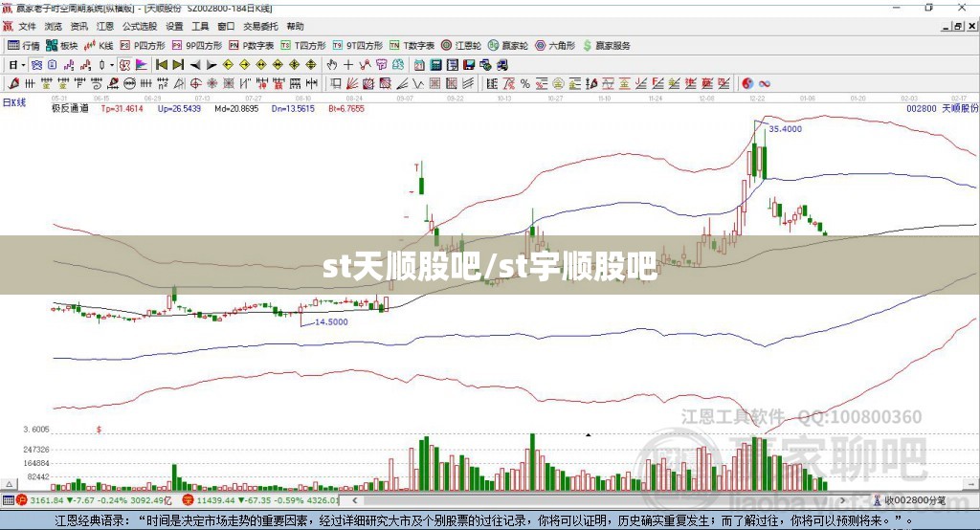Viewport: 980px width, 530px height.
Task: Open the 六角形 hexagon tool
Action: pyautogui.click(x=555, y=46)
